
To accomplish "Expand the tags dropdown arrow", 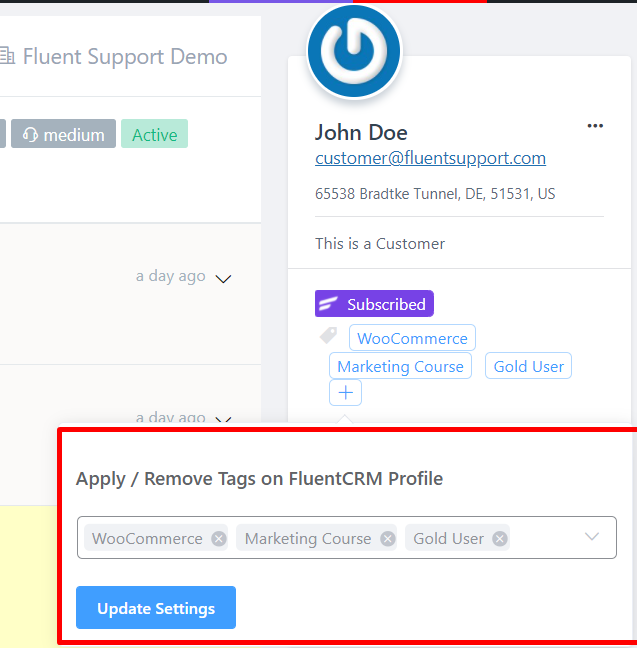I will [592, 537].
